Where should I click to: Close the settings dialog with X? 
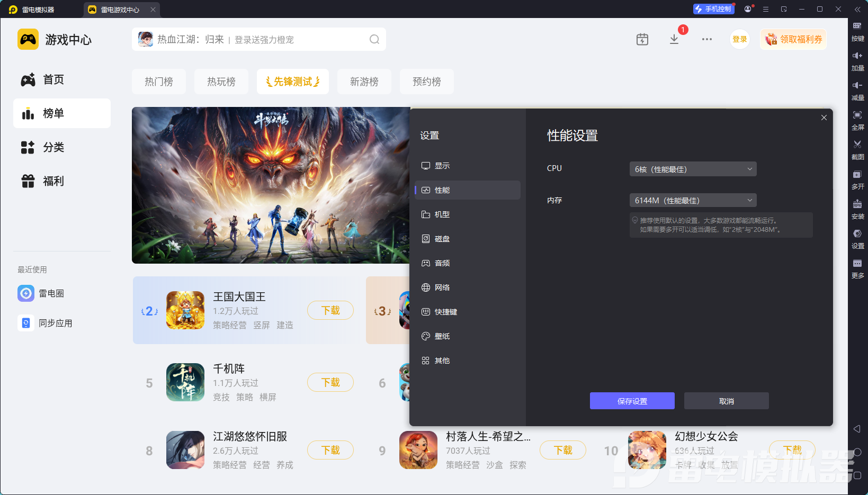point(824,118)
